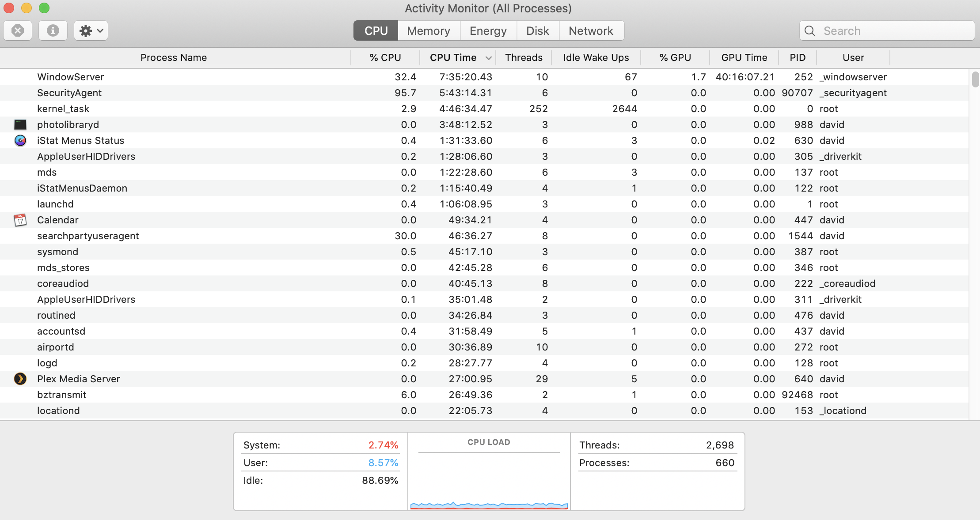Click the magnifying glass search icon

(810, 31)
